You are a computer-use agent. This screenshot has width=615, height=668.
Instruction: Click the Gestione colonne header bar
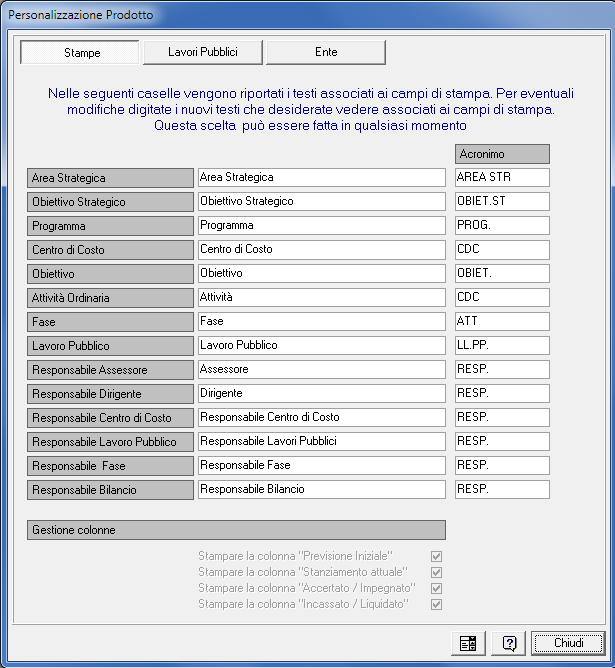point(236,529)
